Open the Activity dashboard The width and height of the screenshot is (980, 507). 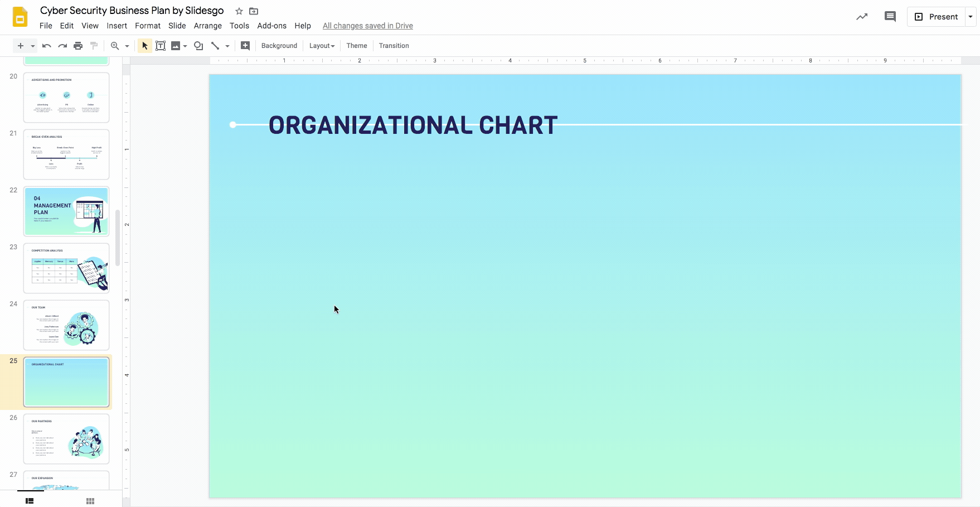tap(862, 16)
